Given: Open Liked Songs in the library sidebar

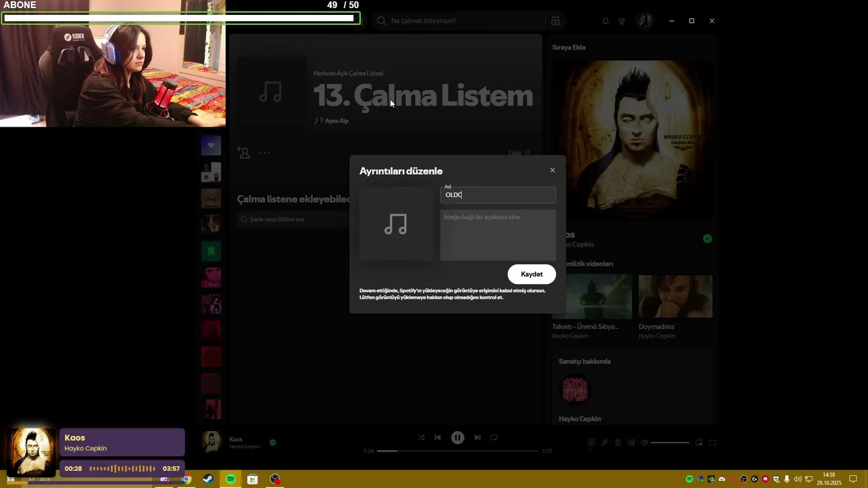Looking at the screenshot, I should [x=211, y=145].
